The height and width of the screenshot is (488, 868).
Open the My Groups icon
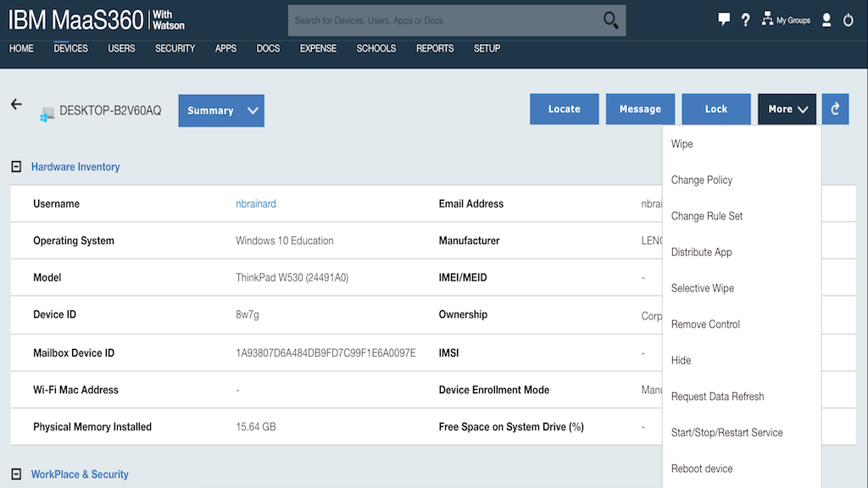[x=768, y=19]
